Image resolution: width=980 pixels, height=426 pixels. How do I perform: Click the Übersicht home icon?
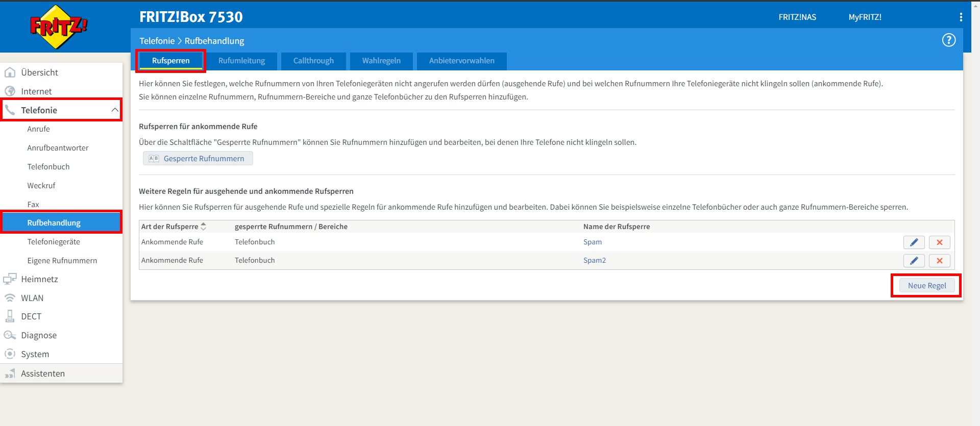(x=10, y=72)
